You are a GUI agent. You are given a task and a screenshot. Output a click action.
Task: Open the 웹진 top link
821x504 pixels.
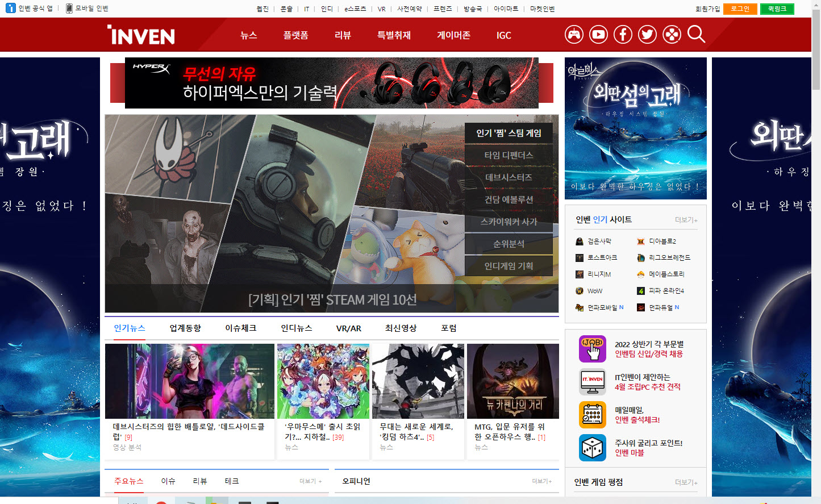point(262,9)
